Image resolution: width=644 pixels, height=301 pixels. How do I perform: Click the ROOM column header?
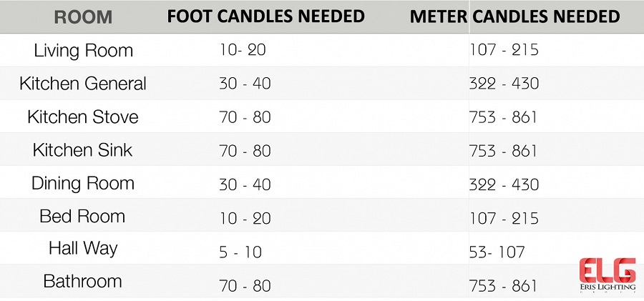click(x=82, y=16)
